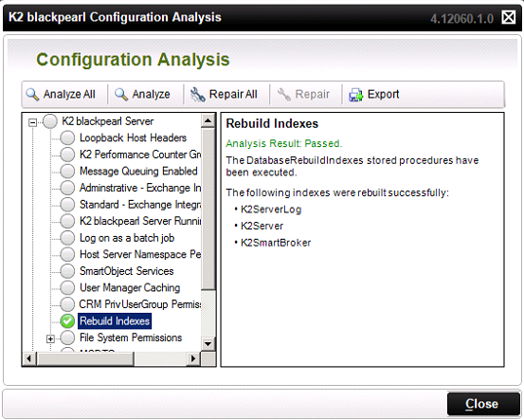Screen dimensions: 524x420
Task: Select Adminstrative - Exchange tree item
Action: coord(140,188)
